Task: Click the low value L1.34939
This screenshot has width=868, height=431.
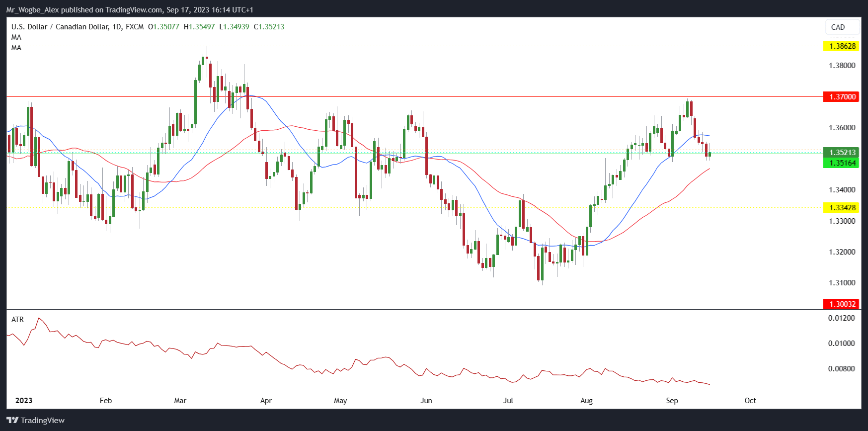Action: (x=234, y=27)
